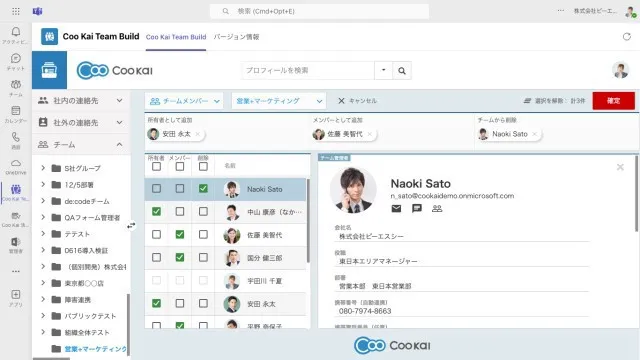Image resolution: width=640 pixels, height=360 pixels.
Task: Uncheck owner checkbox for 中山 康彦
Action: (156, 211)
